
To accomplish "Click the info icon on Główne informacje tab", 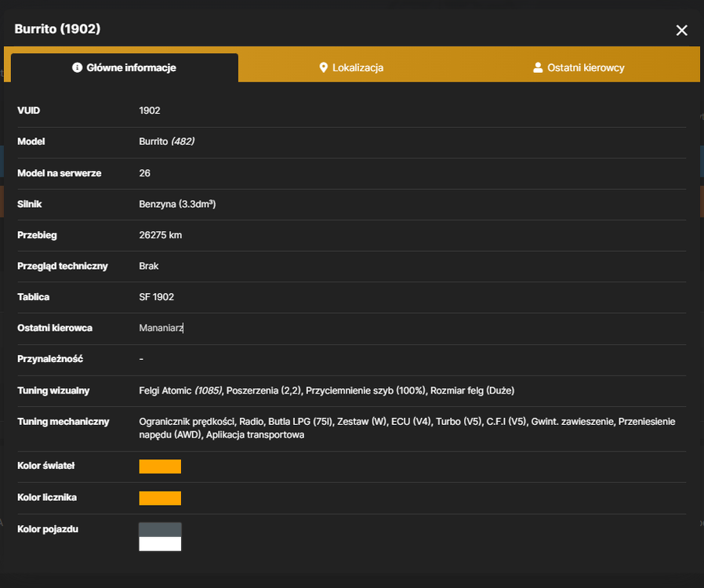I will (78, 67).
